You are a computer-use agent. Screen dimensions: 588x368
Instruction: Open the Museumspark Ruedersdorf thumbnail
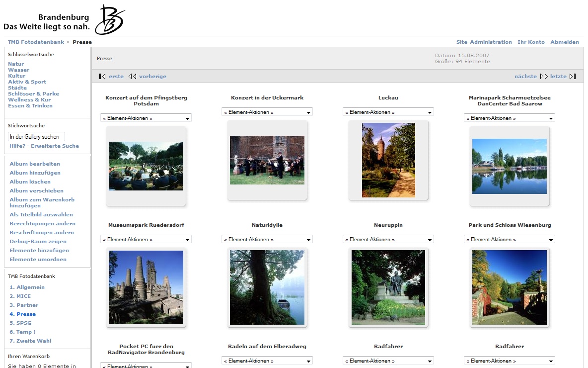pyautogui.click(x=146, y=287)
